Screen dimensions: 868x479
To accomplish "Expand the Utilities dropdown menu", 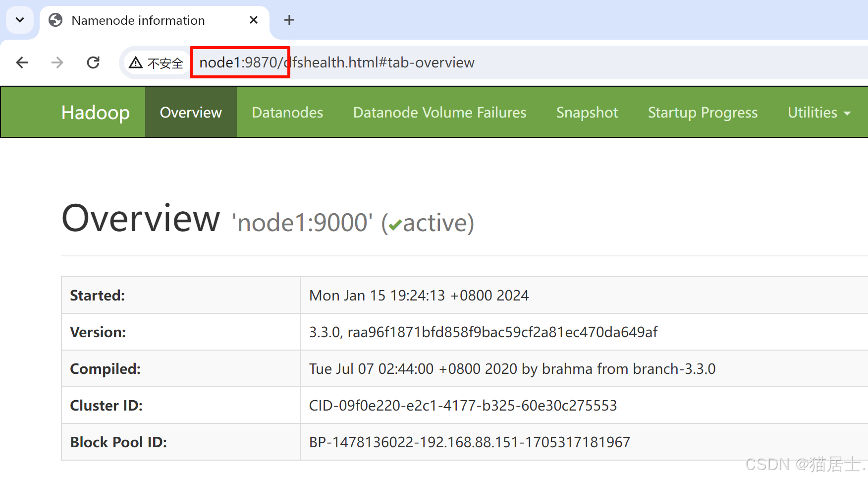I will tap(819, 113).
